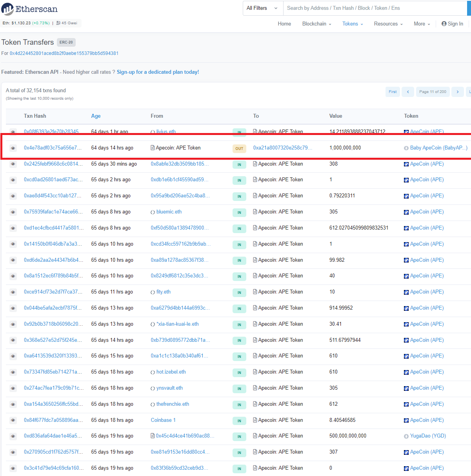This screenshot has width=471, height=476.
Task: Toggle eye icon for 0xcd0ad26801aed673ac row
Action: tap(13, 180)
